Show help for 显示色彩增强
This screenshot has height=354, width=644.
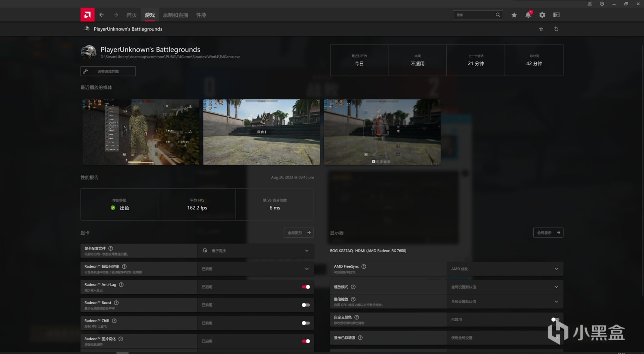[360, 338]
